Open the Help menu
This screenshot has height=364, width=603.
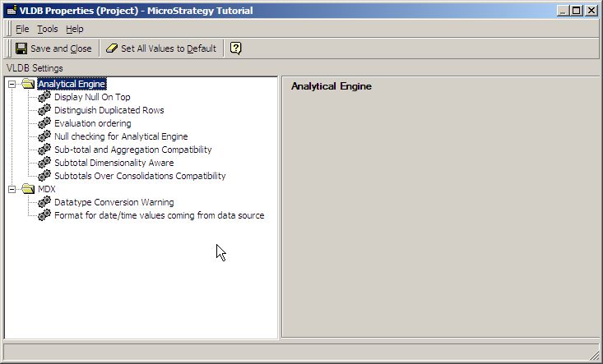(x=74, y=29)
